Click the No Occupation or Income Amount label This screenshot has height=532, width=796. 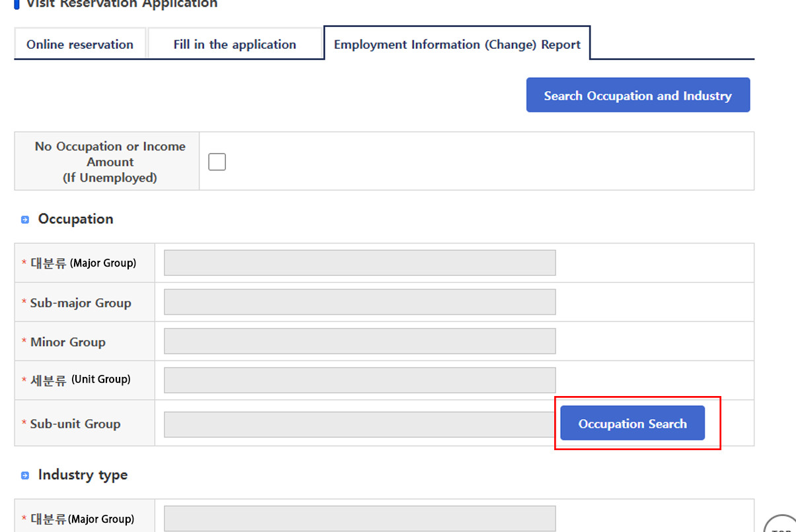[x=110, y=162]
